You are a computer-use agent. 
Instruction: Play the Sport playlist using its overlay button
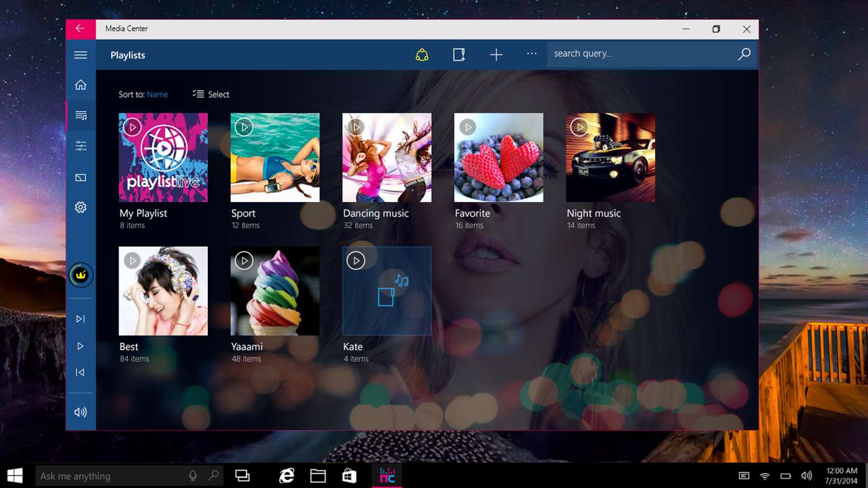coord(244,127)
